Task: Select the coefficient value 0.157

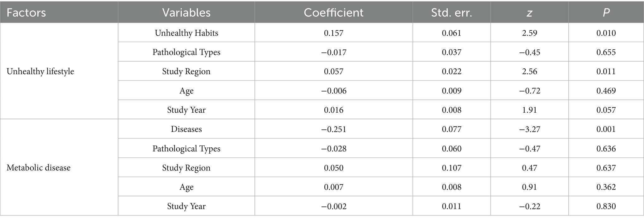Action: (333, 33)
